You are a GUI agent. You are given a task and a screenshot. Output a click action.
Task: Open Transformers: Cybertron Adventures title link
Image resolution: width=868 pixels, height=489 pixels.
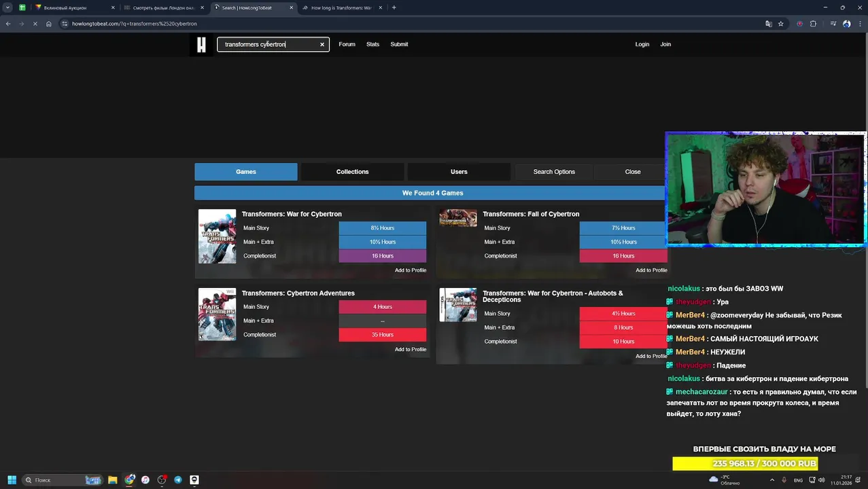coord(298,293)
